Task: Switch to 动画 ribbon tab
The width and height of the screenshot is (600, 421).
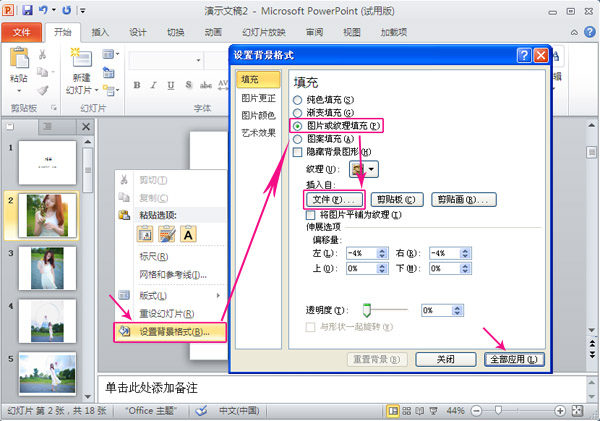Action: [x=213, y=32]
